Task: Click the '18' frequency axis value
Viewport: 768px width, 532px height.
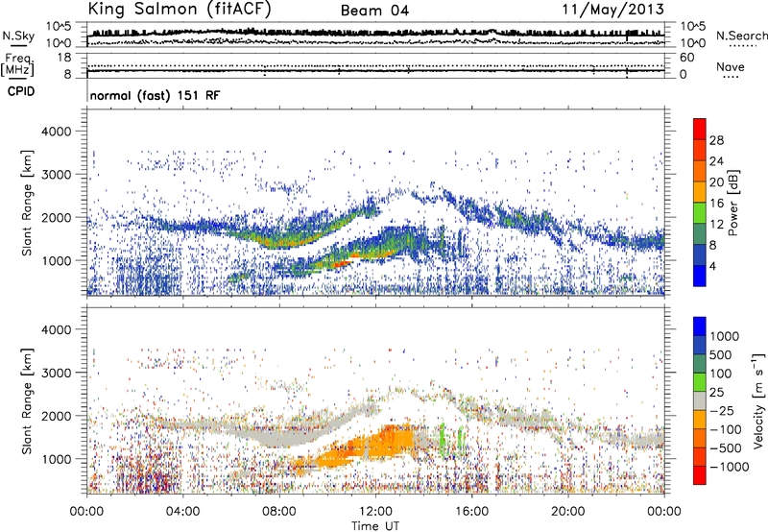Action: click(63, 58)
